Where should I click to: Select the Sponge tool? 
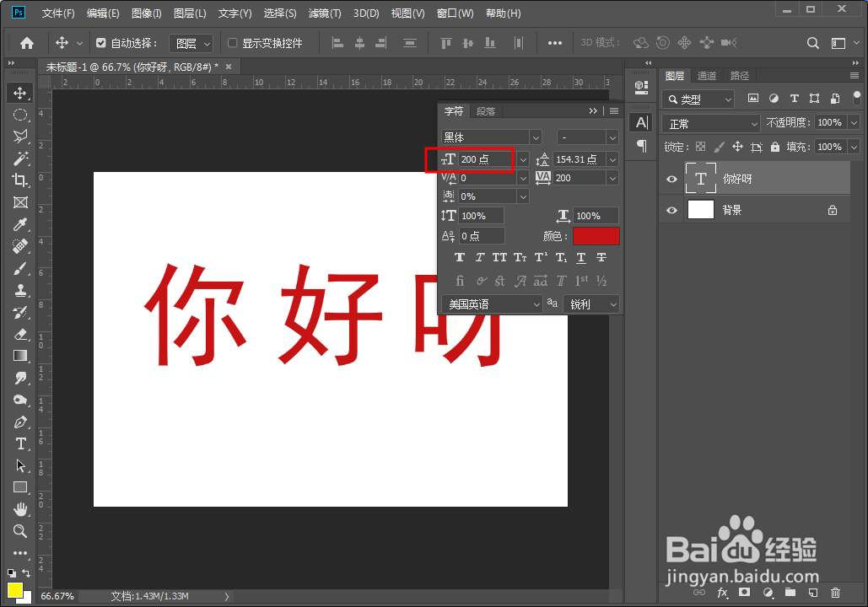tap(20, 400)
